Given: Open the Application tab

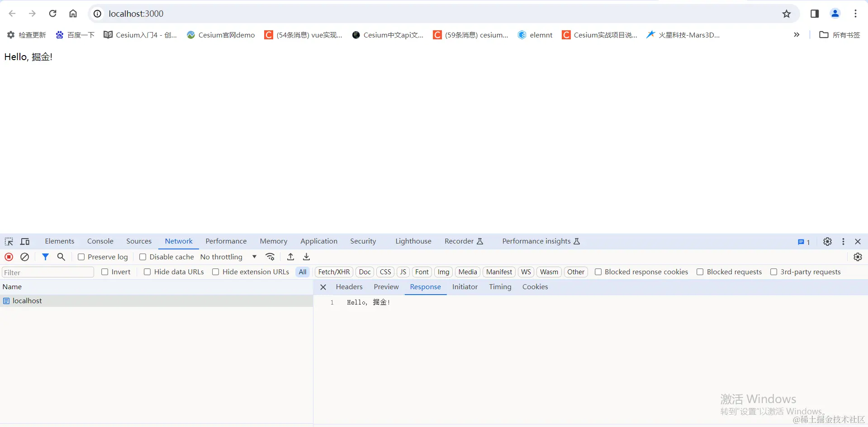Looking at the screenshot, I should point(319,241).
